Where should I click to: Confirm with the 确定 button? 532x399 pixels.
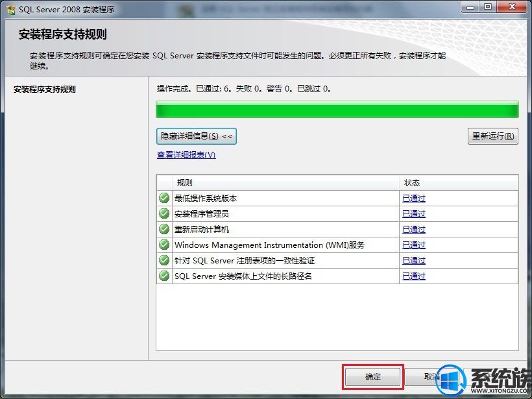pos(372,376)
